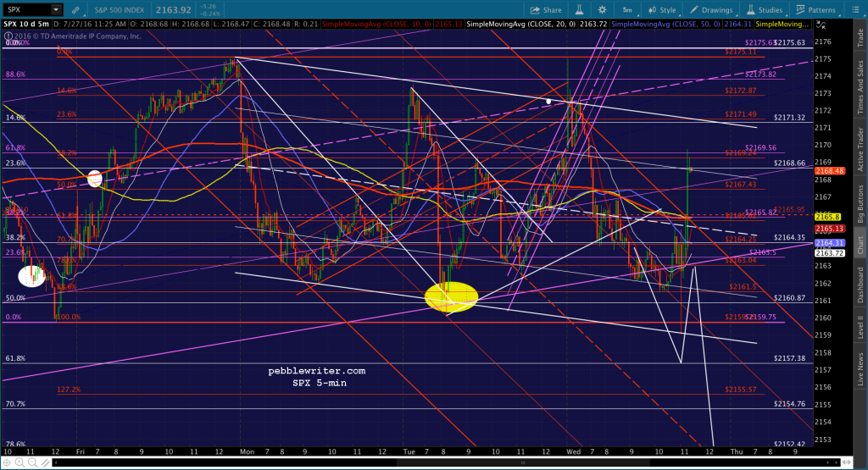The width and height of the screenshot is (868, 470).
Task: Click the Mon date label on time axis
Action: (x=248, y=451)
